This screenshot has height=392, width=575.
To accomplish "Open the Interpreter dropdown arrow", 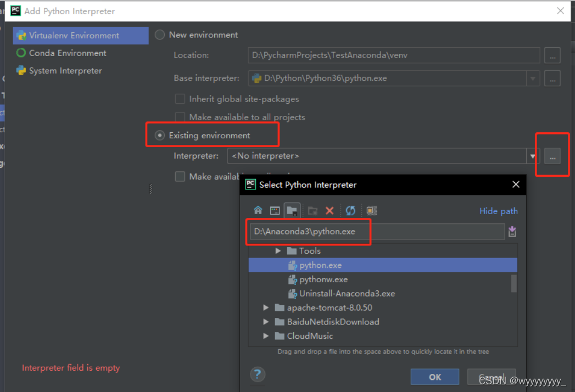I will (533, 156).
